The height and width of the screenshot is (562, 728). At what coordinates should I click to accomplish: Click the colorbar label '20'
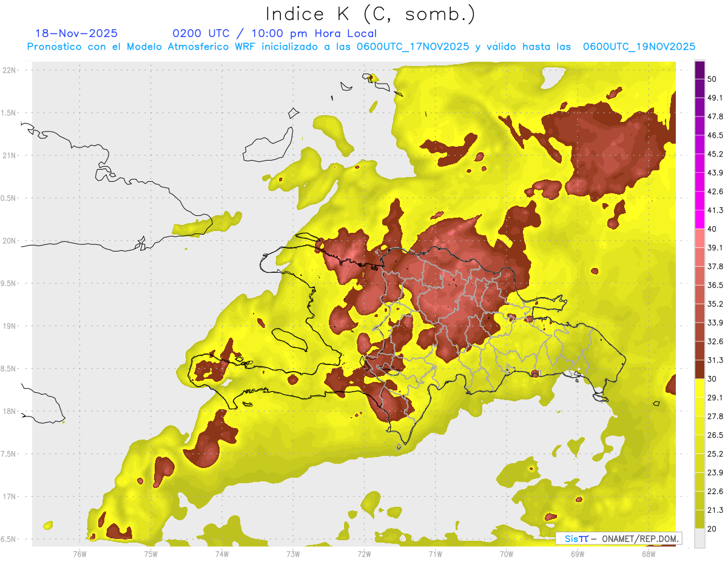[712, 529]
